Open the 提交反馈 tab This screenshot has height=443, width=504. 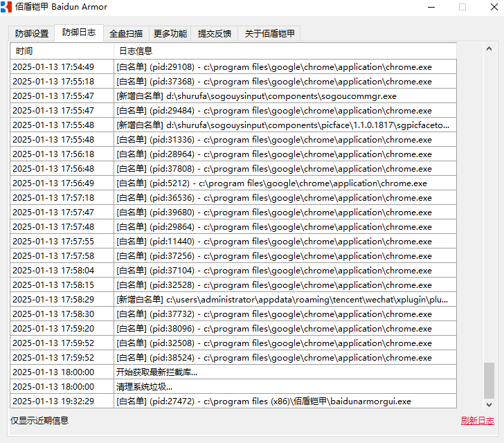215,34
